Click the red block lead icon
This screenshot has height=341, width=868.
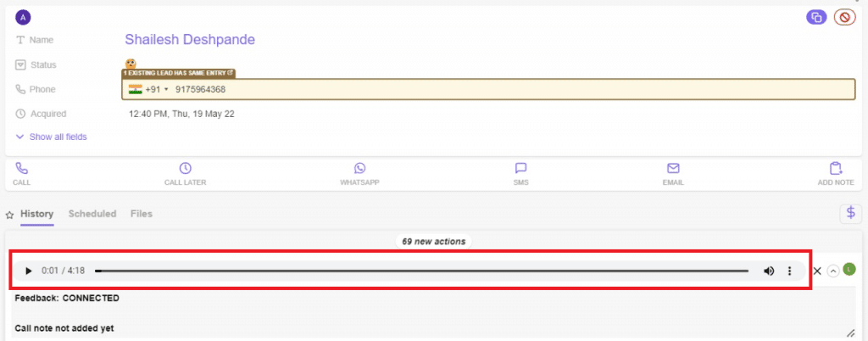coord(844,17)
